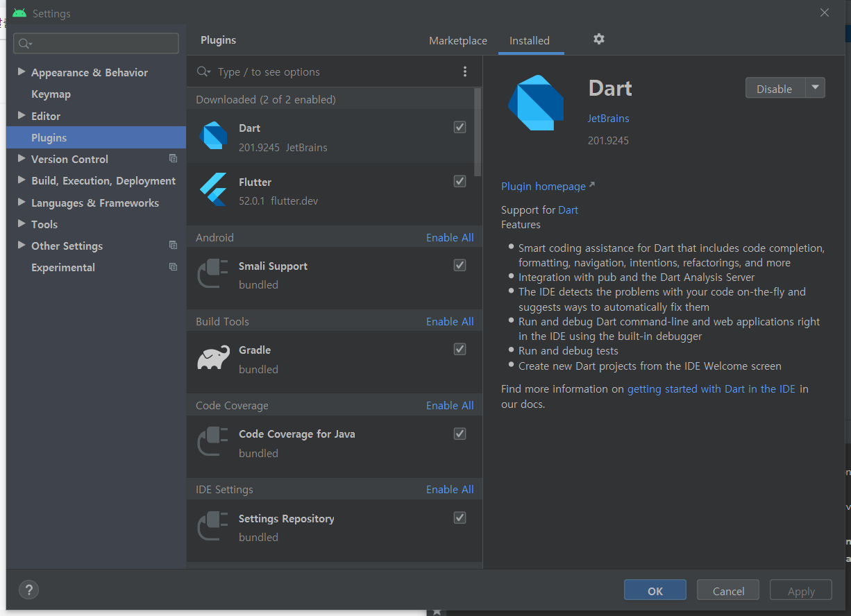Expand Languages & Frameworks node
The image size is (851, 616).
(22, 203)
